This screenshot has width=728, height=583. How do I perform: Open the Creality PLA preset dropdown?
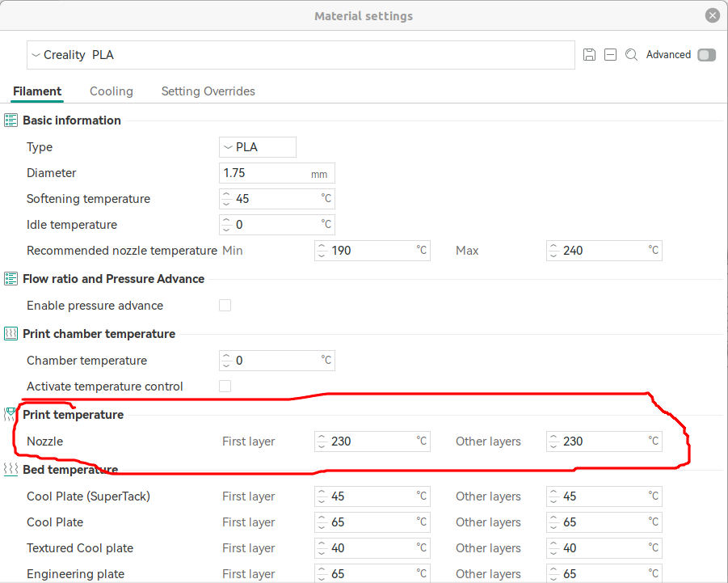coord(301,55)
